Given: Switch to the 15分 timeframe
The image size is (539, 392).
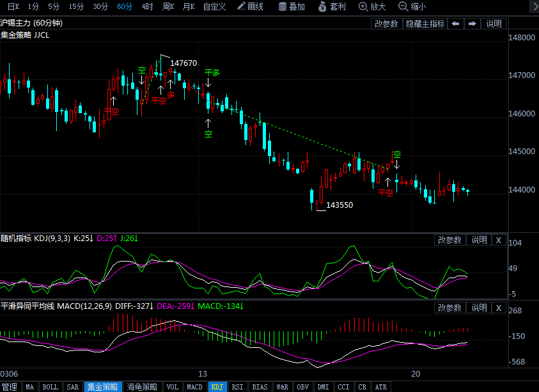Looking at the screenshot, I should coord(76,6).
